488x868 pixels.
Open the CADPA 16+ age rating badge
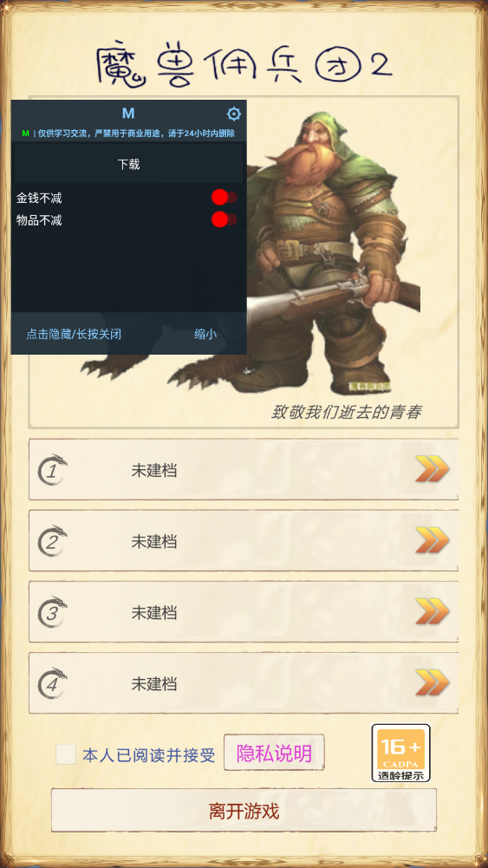pos(400,753)
